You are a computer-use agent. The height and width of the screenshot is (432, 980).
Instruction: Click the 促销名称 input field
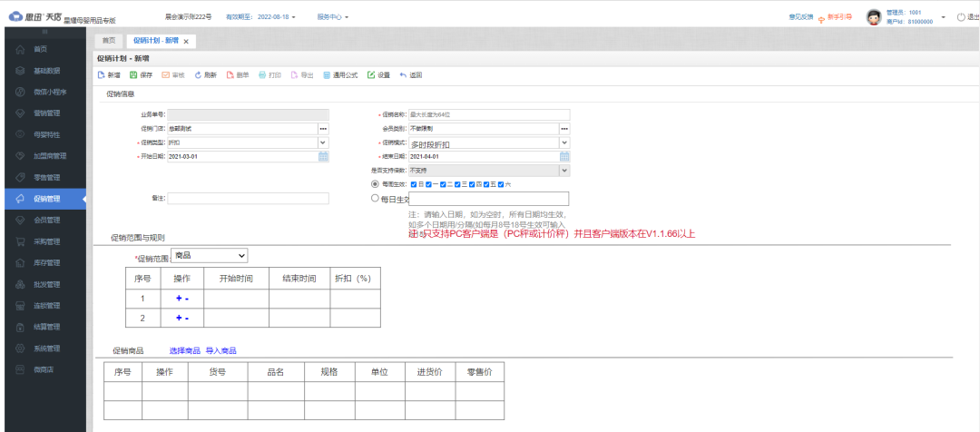point(488,114)
